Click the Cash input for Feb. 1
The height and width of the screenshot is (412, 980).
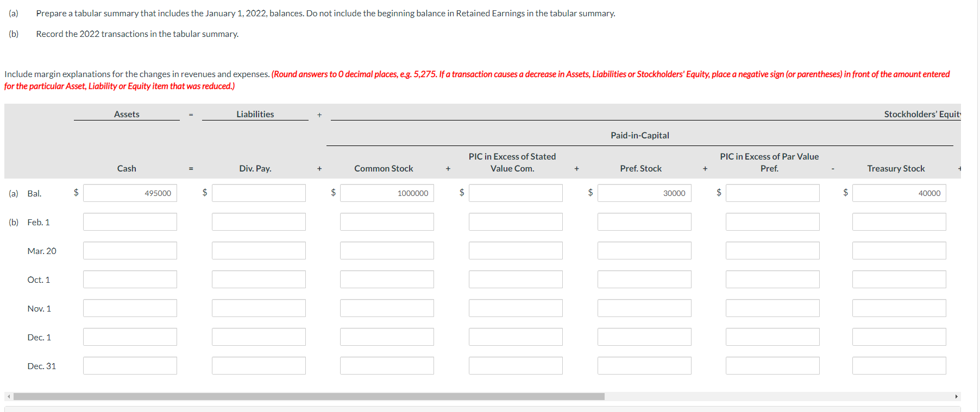click(130, 221)
